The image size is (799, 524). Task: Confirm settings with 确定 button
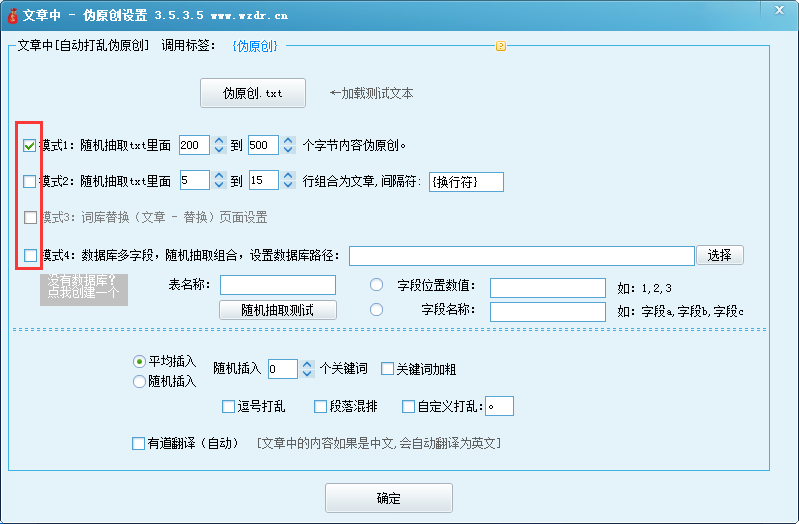click(x=389, y=498)
